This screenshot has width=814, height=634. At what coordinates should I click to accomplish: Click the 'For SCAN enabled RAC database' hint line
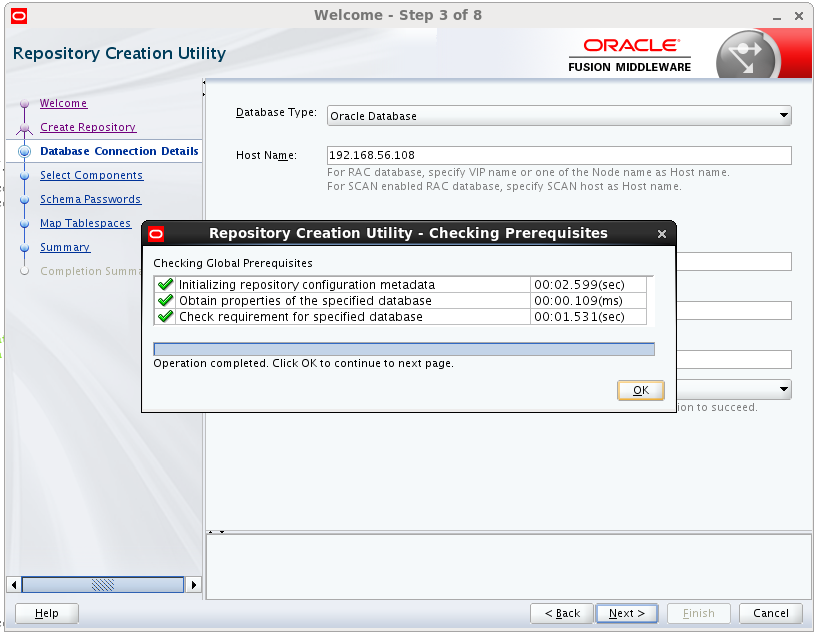[504, 186]
